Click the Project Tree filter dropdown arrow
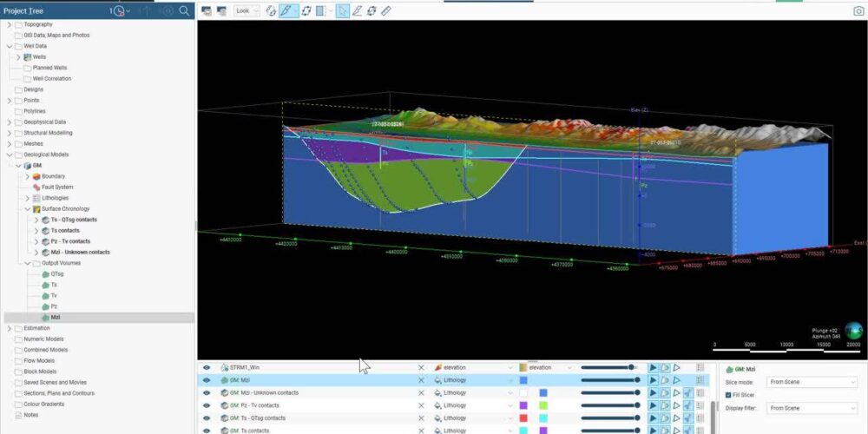 click(x=128, y=11)
